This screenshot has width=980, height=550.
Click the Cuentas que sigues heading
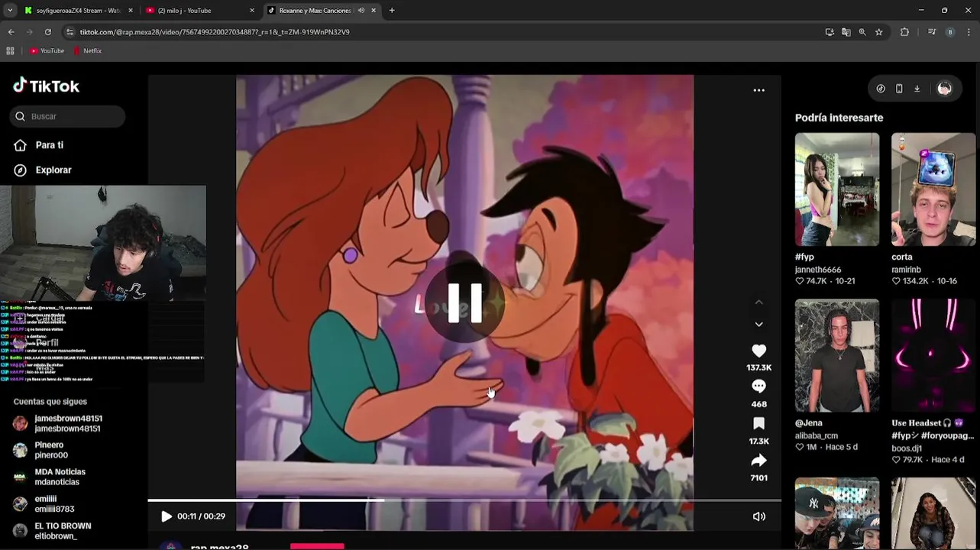(x=50, y=401)
